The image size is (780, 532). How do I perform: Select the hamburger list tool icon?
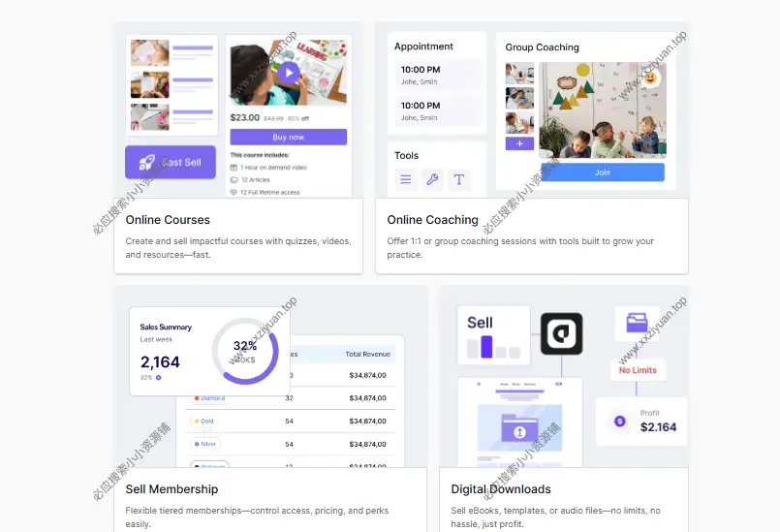[406, 179]
